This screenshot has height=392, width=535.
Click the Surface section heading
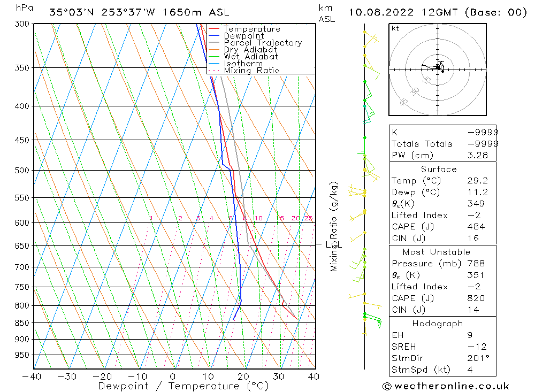[439, 169]
